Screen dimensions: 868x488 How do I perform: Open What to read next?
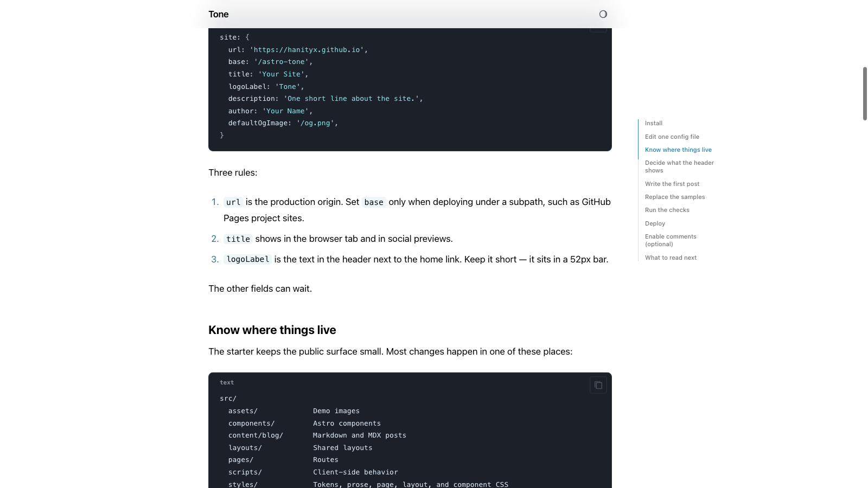tap(671, 258)
